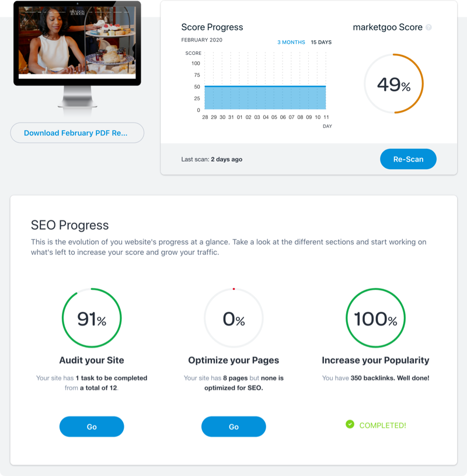
Task: Click Go under Audit your Site
Action: point(92,426)
